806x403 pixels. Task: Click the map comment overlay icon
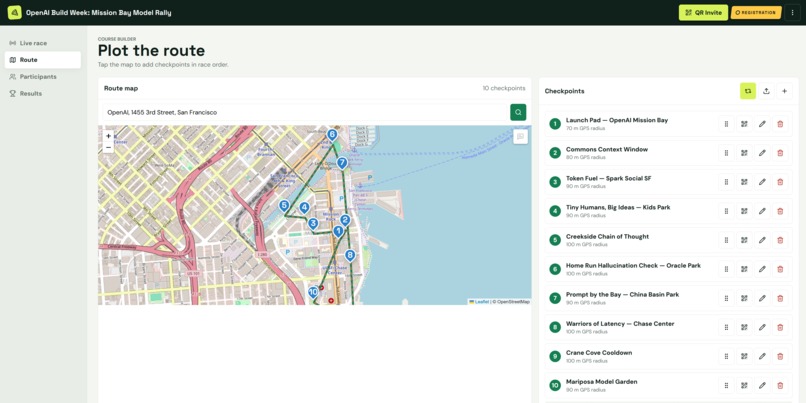point(520,137)
